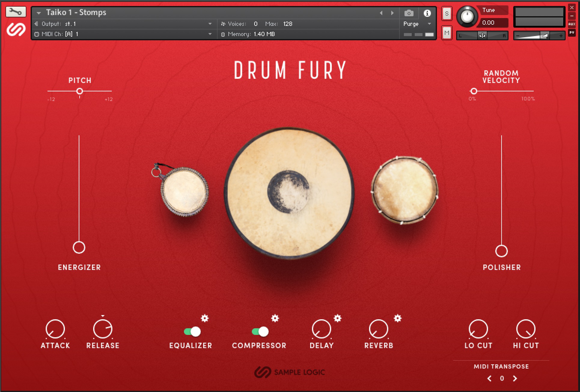Viewport: 580px width, 392px height.
Task: Mute the instrument with the M button
Action: tap(447, 33)
